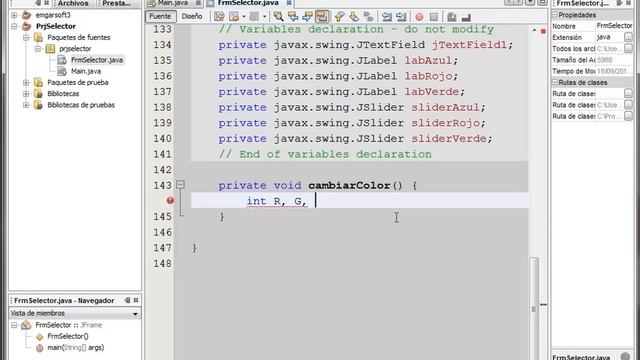The height and width of the screenshot is (360, 640).
Task: Select main(String[] args) in Navegador
Action: click(x=76, y=348)
